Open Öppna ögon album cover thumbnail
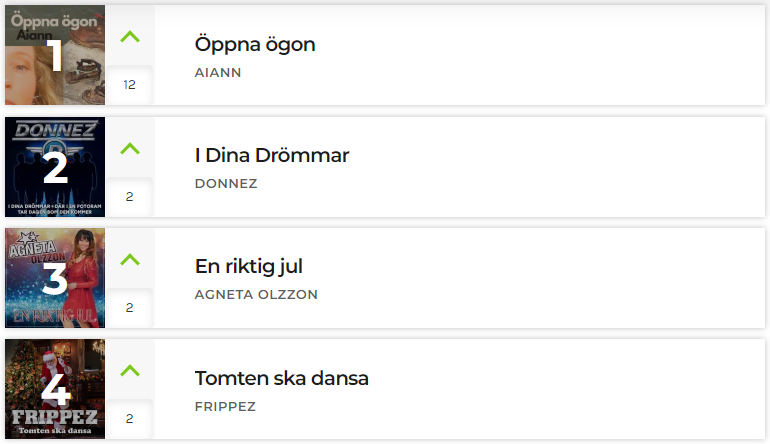 coord(55,55)
